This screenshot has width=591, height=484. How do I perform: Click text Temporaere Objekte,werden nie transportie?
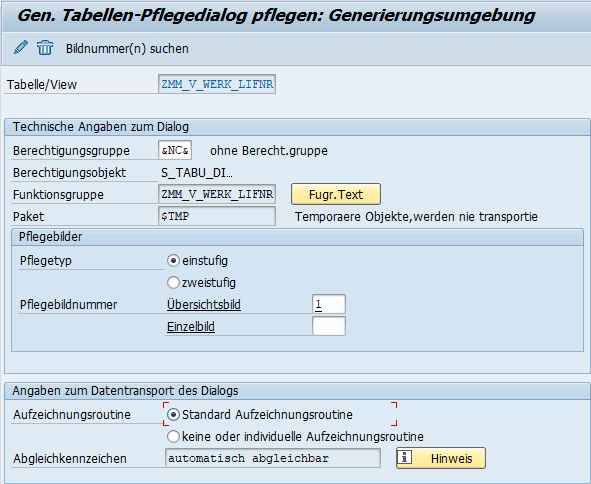(416, 217)
